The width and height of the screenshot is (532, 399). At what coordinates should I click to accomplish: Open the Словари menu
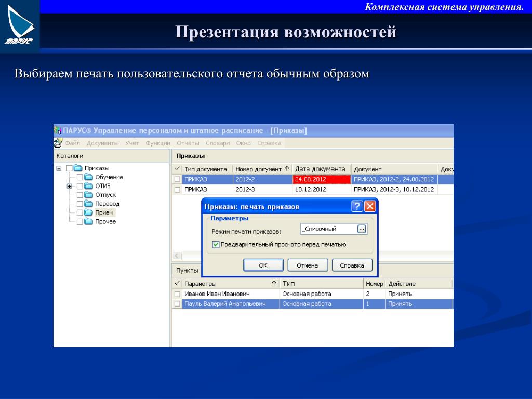[218, 143]
